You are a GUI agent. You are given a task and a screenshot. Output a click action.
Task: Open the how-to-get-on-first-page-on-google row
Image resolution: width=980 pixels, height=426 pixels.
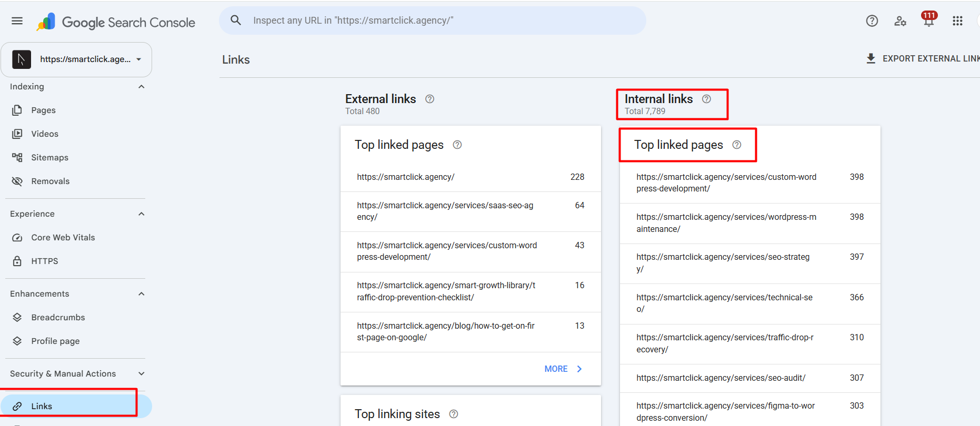tap(471, 332)
